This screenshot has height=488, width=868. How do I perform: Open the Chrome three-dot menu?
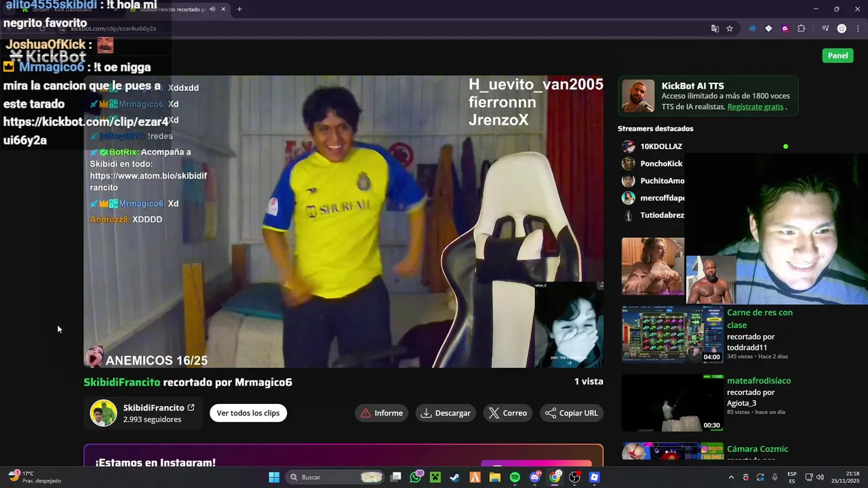[857, 28]
